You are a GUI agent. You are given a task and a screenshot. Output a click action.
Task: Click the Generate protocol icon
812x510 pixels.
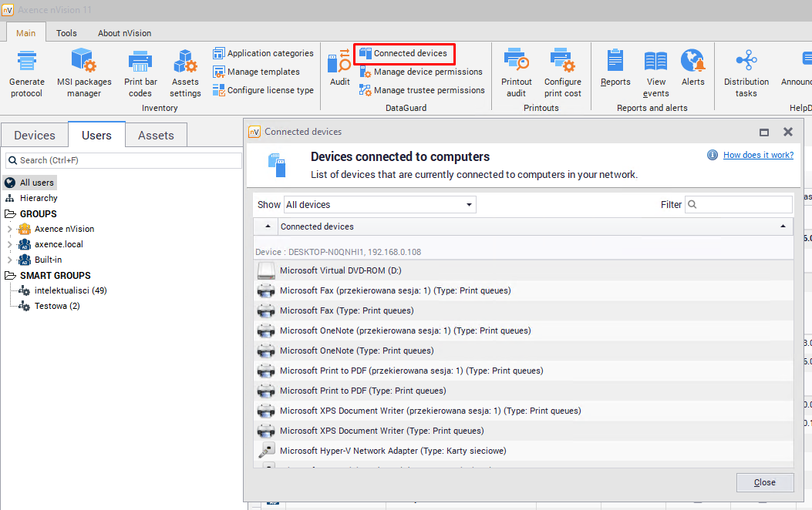pos(27,62)
